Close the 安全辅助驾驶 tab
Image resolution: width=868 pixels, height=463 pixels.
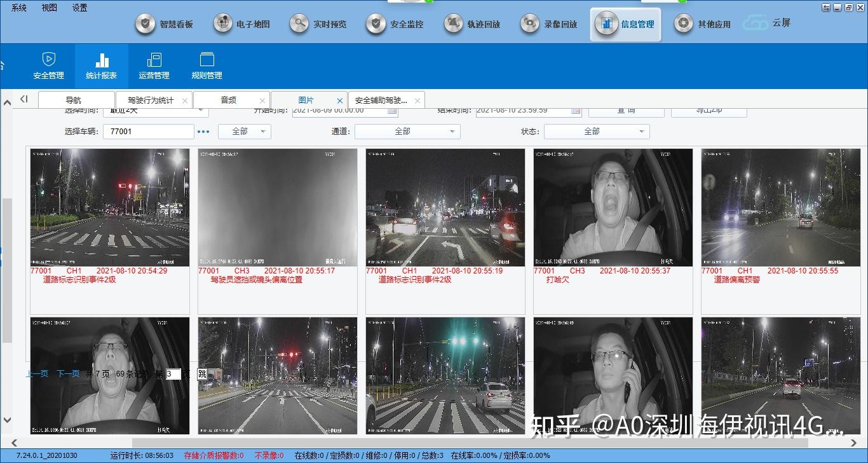pos(417,100)
